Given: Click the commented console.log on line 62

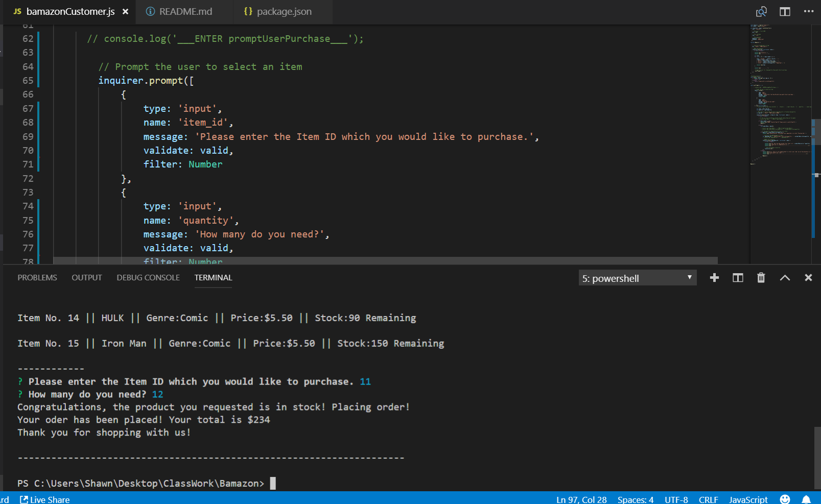Looking at the screenshot, I should [225, 38].
